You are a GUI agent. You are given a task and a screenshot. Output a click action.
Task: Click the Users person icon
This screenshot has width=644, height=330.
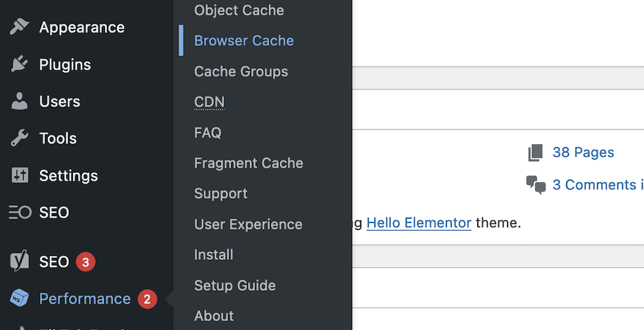click(x=20, y=101)
